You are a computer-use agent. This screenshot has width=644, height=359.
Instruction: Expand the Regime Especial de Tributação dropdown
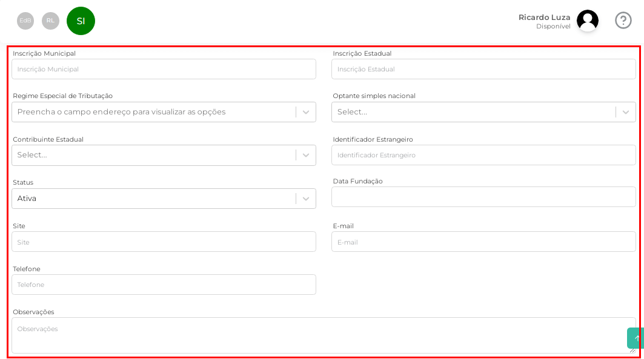[164, 112]
